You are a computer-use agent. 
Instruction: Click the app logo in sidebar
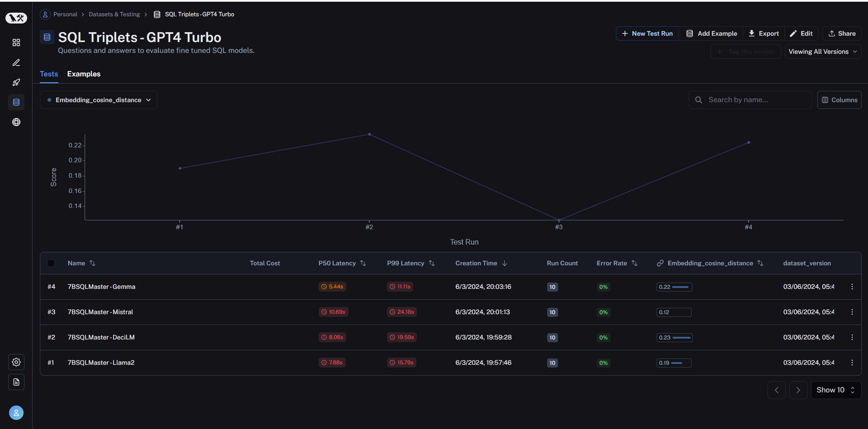point(16,18)
